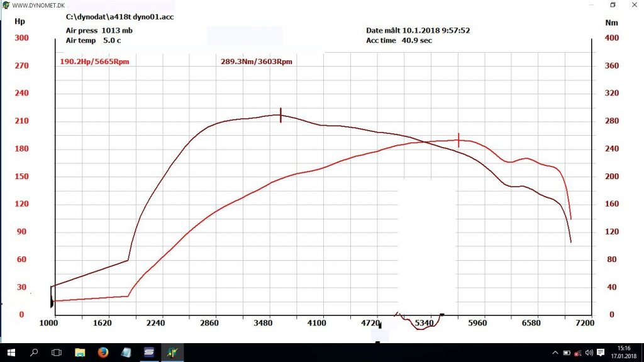644x362 pixels.
Task: Select the active Dynomet taskbar icon
Action: point(172,352)
